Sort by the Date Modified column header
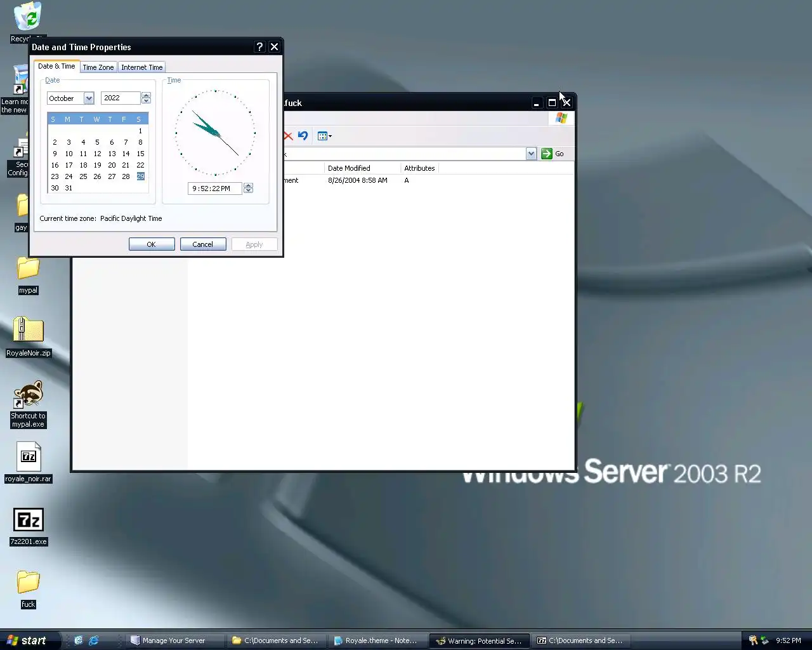Image resolution: width=812 pixels, height=650 pixels. 362,168
